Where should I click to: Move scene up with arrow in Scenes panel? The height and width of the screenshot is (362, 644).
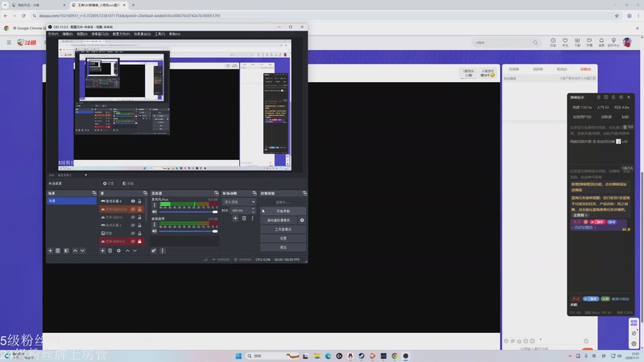[75, 251]
